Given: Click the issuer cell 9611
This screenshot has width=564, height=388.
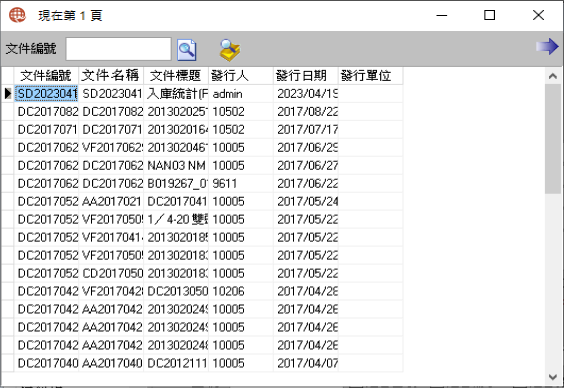Looking at the screenshot, I should pos(241,184).
